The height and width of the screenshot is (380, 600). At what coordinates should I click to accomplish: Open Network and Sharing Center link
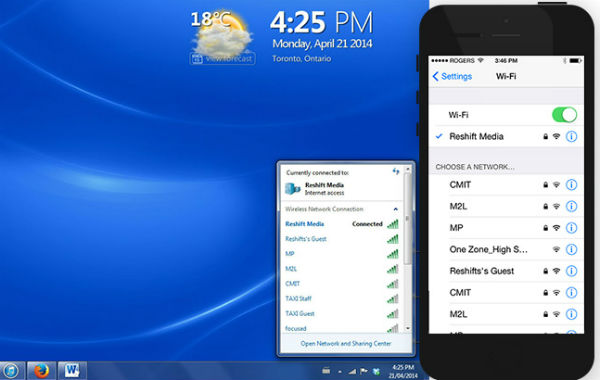[346, 344]
